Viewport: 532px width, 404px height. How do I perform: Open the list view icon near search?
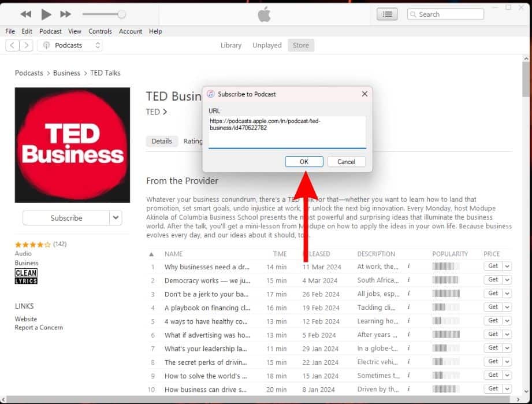pyautogui.click(x=387, y=14)
